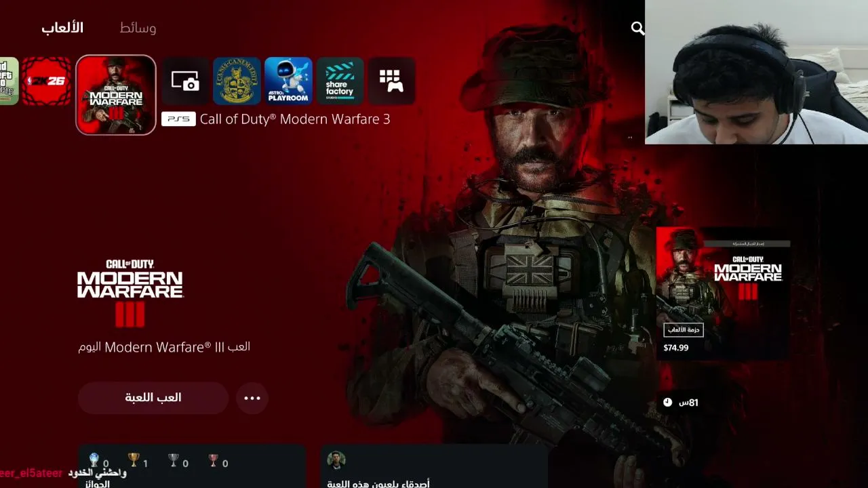Open the Media Gallery camera icon

(x=185, y=81)
